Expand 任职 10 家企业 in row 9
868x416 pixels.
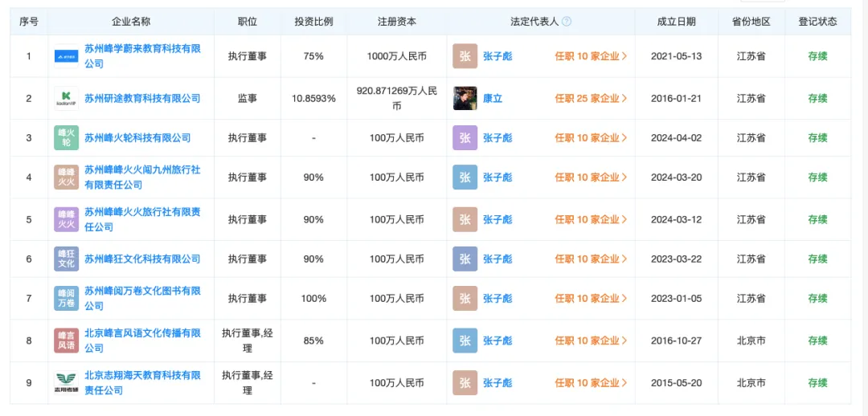coord(591,382)
